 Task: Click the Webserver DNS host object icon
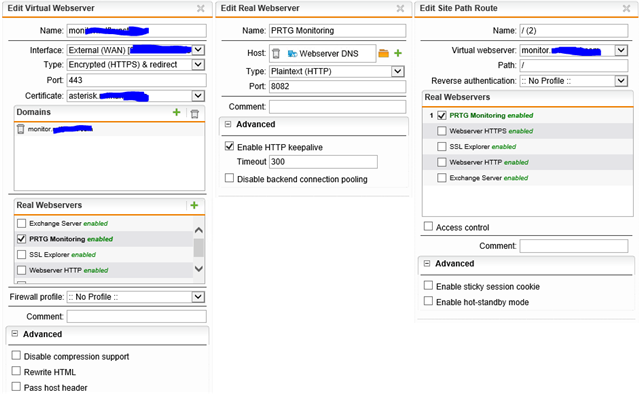point(292,54)
